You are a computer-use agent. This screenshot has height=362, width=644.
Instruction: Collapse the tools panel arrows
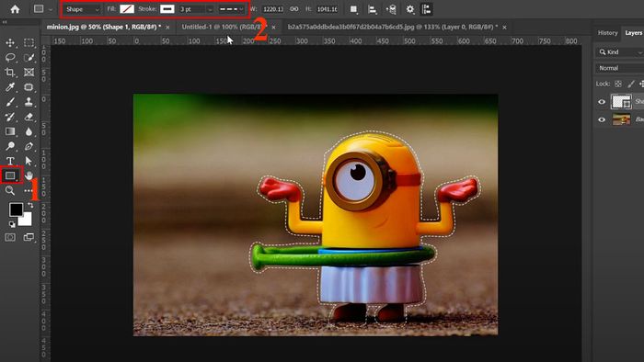[x=5, y=23]
